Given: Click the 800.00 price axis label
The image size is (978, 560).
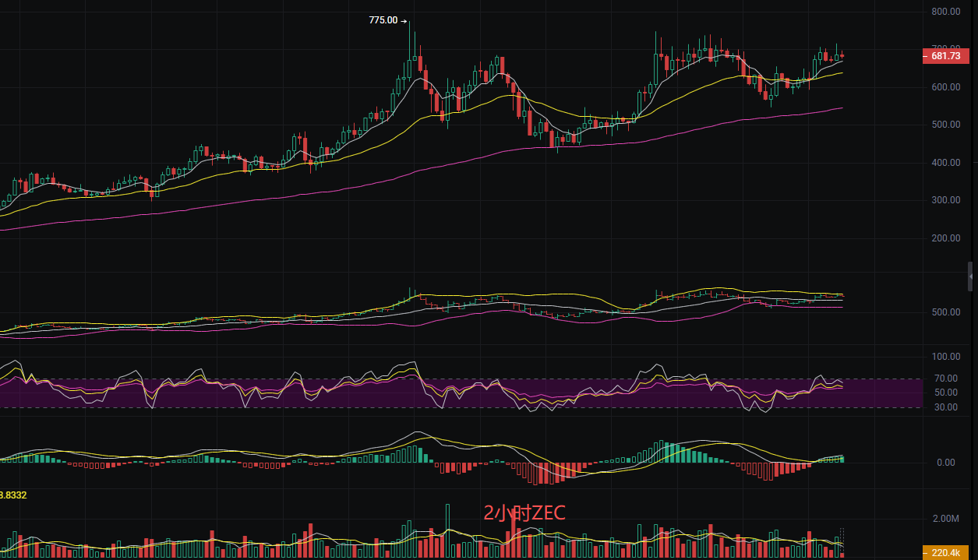Looking at the screenshot, I should (944, 12).
